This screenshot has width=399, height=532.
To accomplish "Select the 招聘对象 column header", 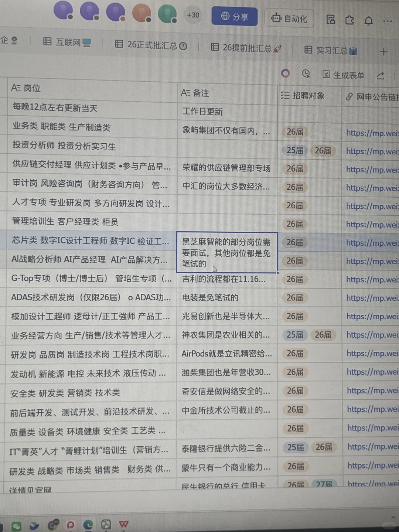I will tap(310, 96).
